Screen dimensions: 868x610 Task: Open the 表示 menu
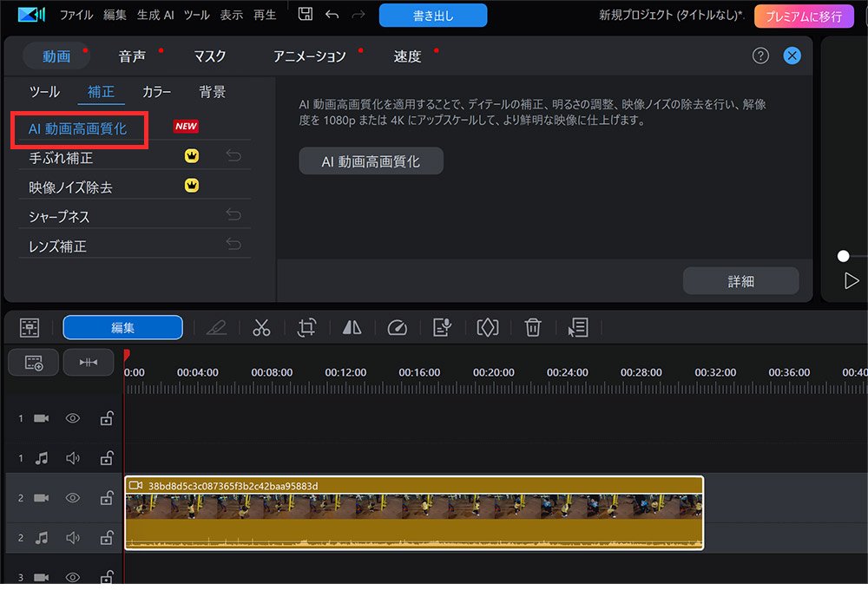coord(231,15)
